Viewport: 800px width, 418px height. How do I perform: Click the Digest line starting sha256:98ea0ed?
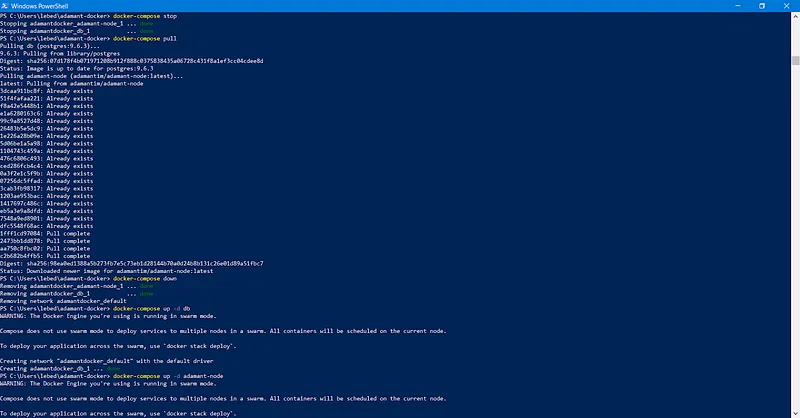(x=132, y=263)
